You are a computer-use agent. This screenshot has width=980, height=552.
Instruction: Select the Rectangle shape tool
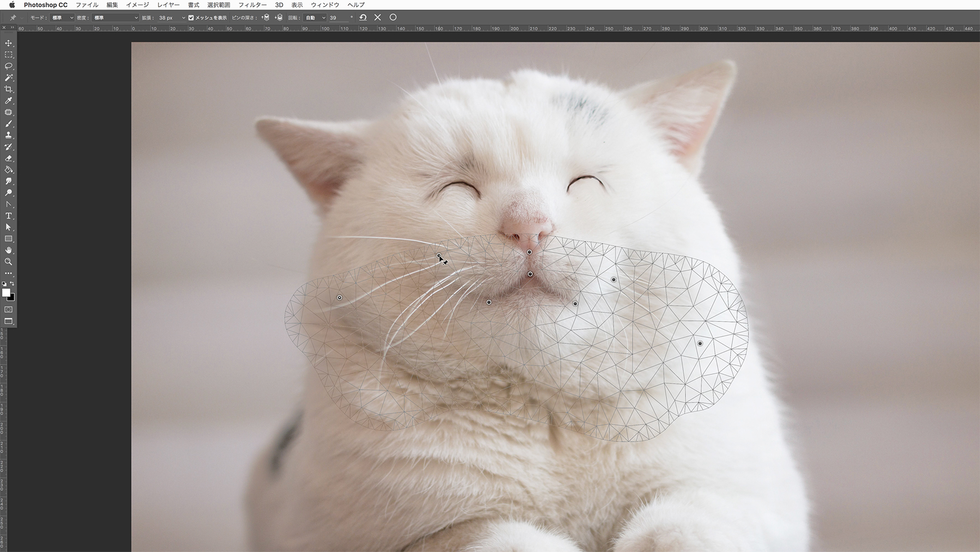point(9,239)
